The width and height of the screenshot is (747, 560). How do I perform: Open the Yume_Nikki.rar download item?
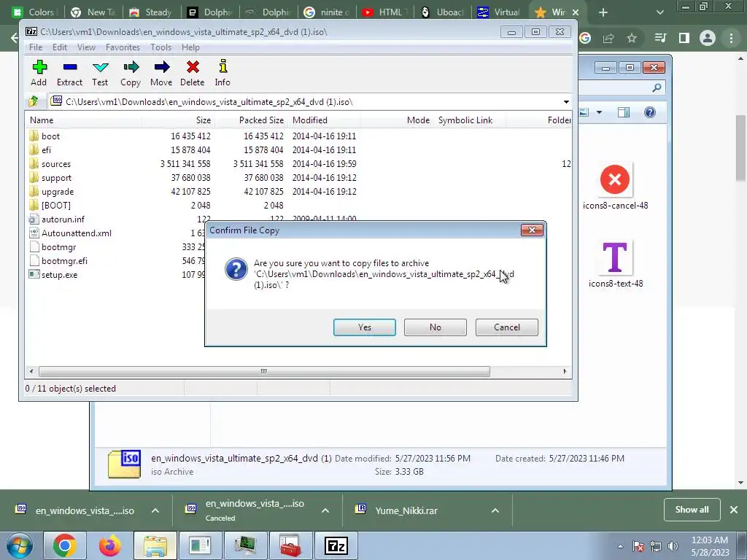pyautogui.click(x=406, y=510)
